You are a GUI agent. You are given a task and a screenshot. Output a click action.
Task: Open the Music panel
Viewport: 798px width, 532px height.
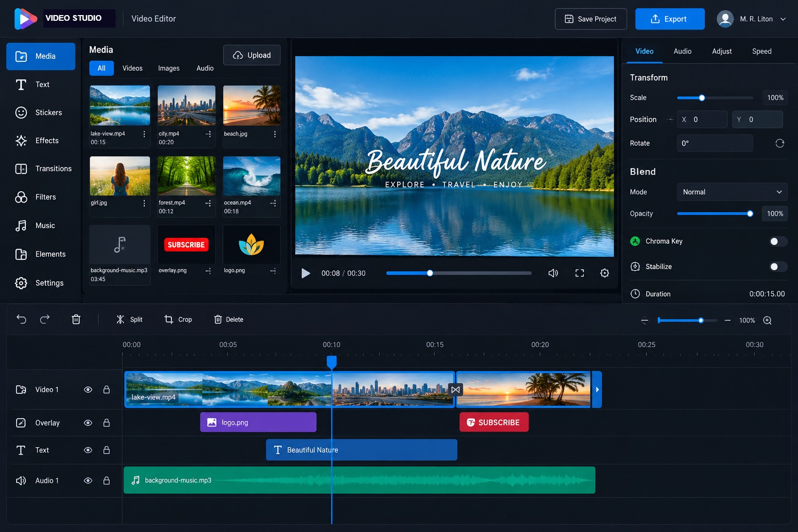click(x=41, y=226)
